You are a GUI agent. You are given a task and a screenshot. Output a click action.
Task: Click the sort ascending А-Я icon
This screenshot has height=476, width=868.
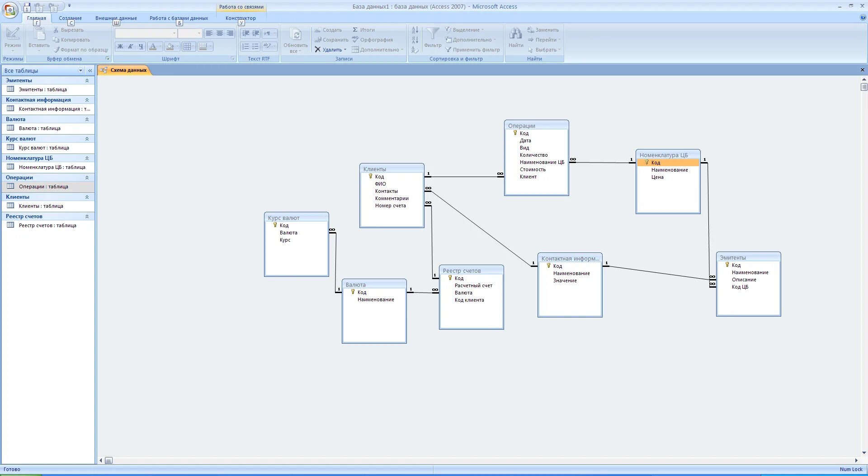415,30
